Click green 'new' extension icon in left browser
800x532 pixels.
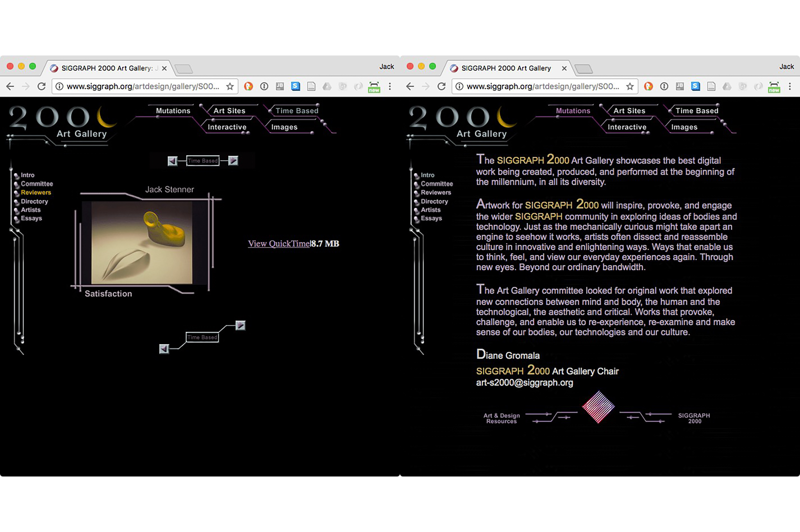(x=374, y=87)
